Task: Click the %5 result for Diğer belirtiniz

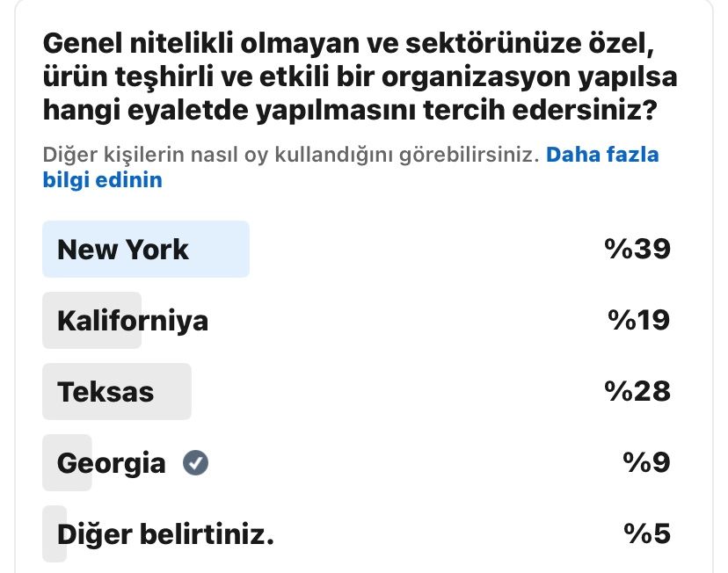Action: tap(648, 533)
